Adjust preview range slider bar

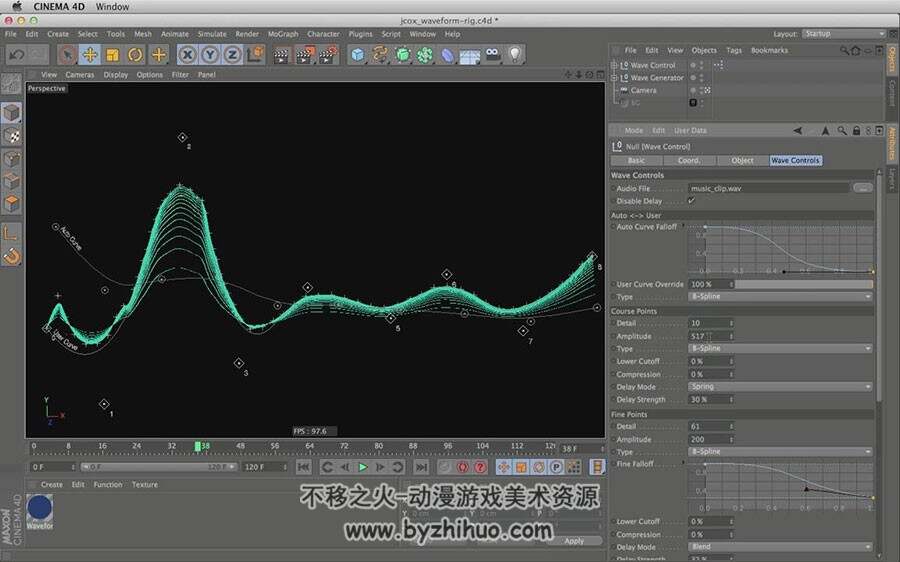[x=158, y=467]
